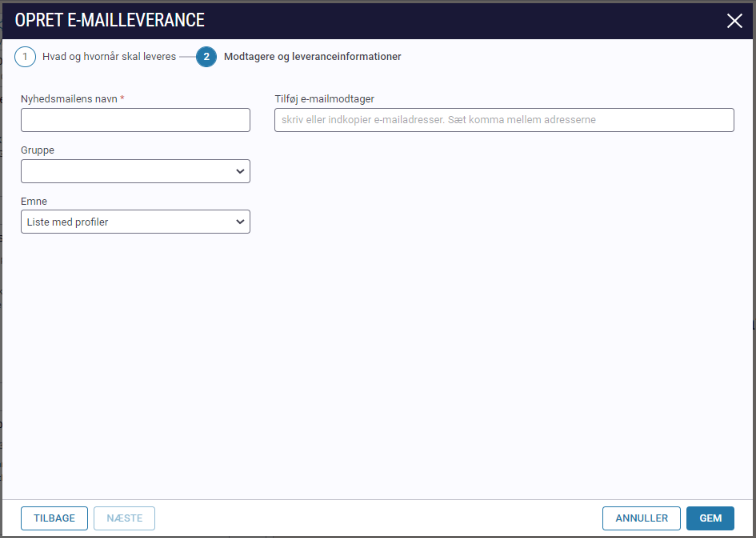
Task: Click the Næste button
Action: tap(124, 518)
